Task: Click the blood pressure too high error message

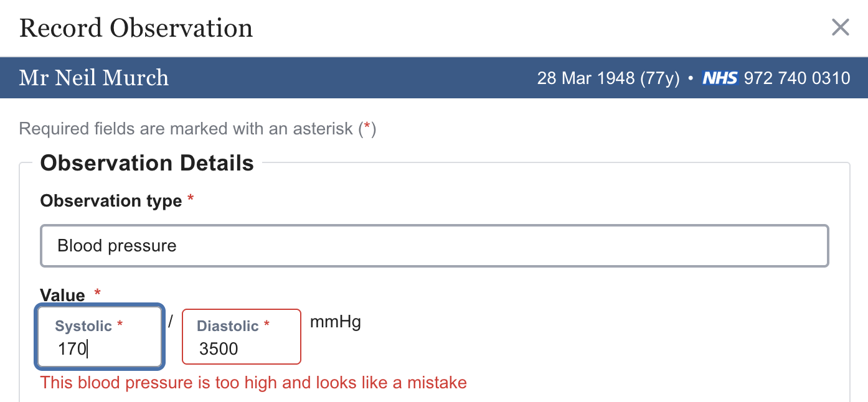Action: coord(253,382)
